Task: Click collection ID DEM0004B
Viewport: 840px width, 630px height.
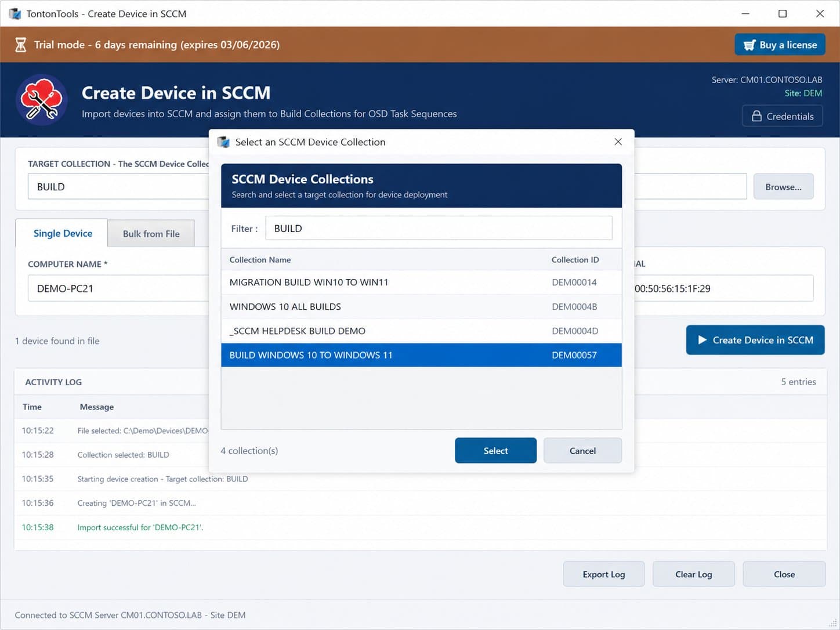Action: 574,306
